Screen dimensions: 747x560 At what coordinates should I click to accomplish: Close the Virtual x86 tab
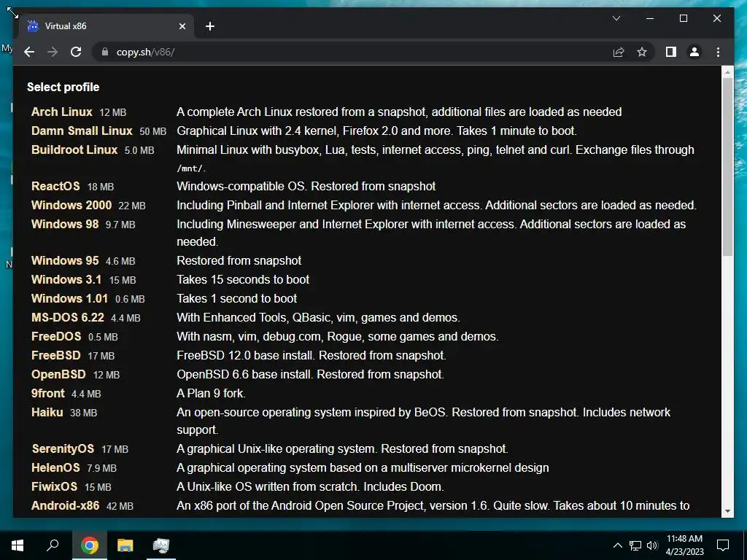pyautogui.click(x=182, y=26)
